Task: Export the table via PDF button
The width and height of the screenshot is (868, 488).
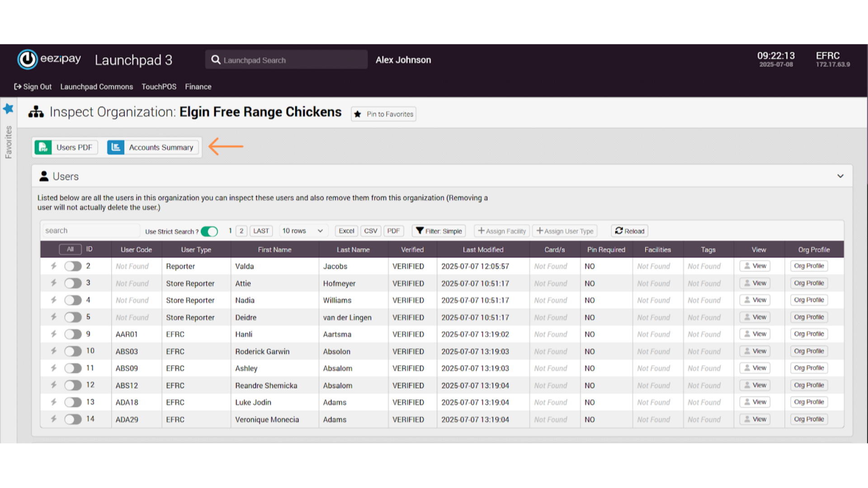Action: [x=393, y=231]
